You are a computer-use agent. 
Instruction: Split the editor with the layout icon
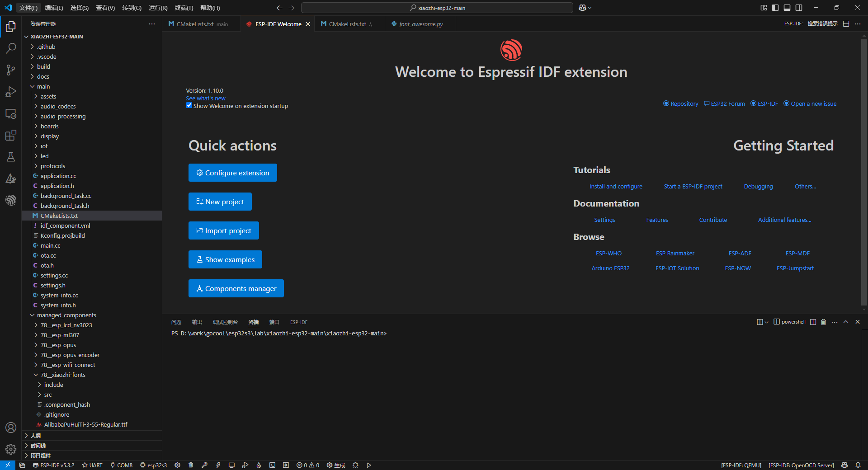[846, 24]
